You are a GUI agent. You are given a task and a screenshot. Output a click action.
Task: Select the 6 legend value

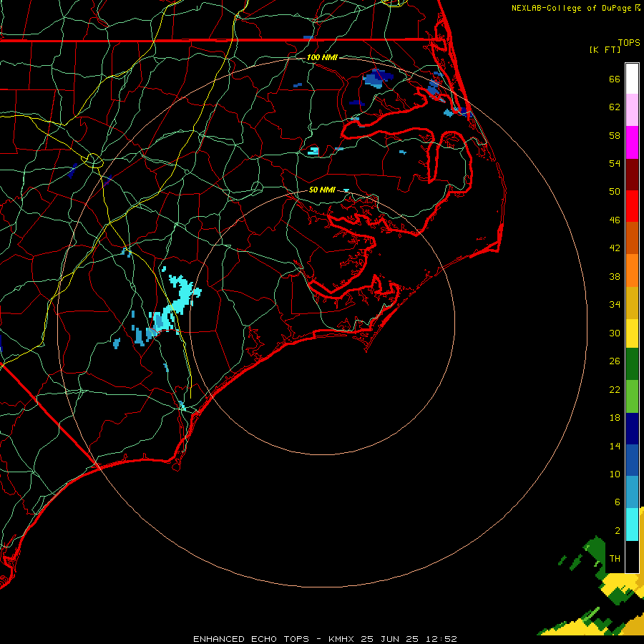618,502
